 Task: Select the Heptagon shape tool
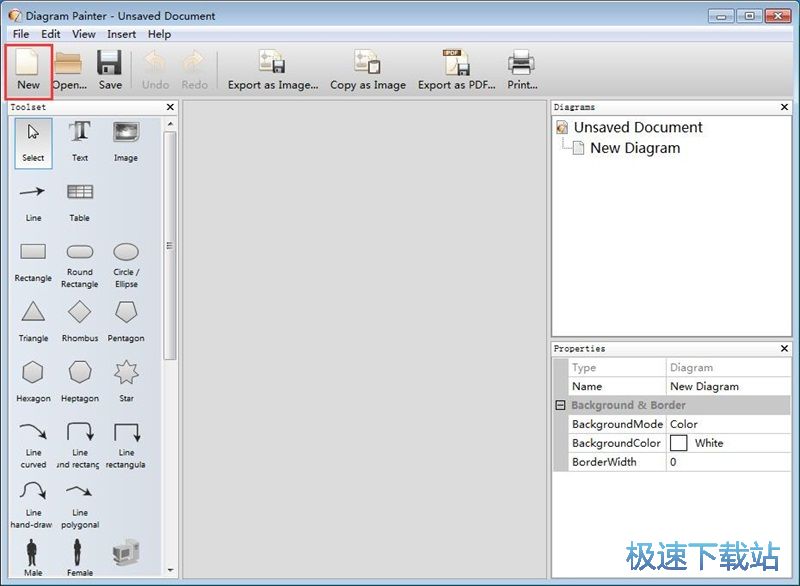pyautogui.click(x=80, y=383)
